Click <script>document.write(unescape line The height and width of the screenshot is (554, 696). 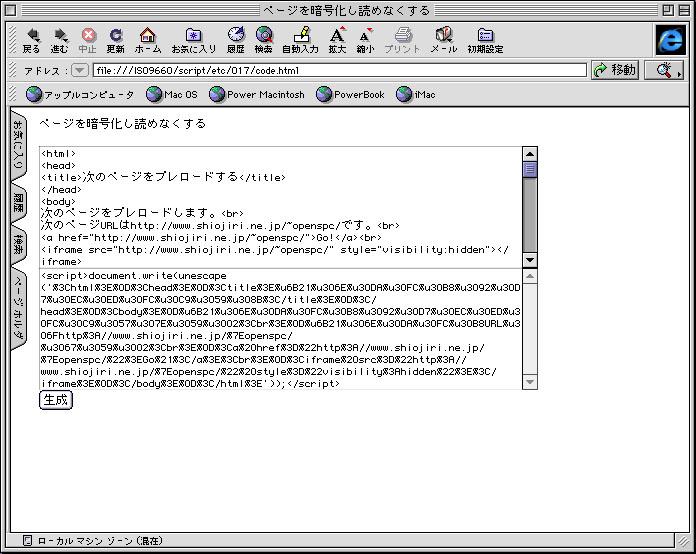click(x=134, y=275)
